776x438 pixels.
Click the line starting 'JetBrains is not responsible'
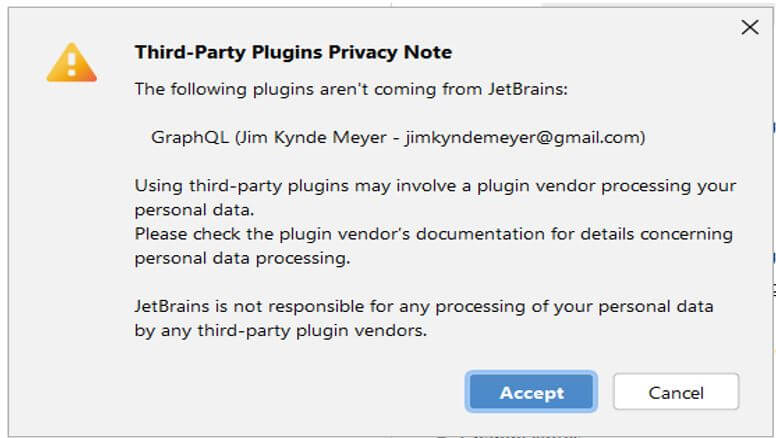pos(424,305)
